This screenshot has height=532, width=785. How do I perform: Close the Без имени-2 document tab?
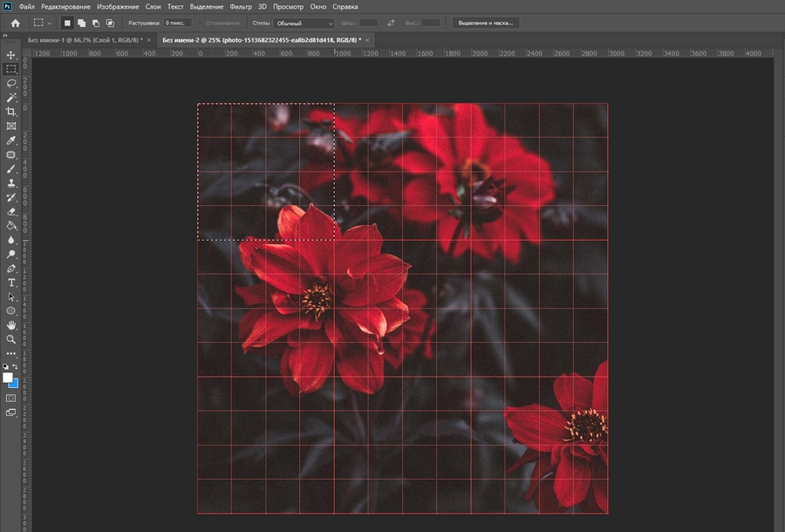pos(367,40)
